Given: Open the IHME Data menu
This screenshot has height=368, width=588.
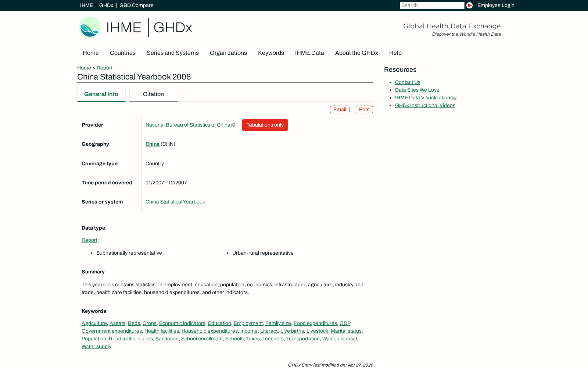Looking at the screenshot, I should tap(309, 53).
